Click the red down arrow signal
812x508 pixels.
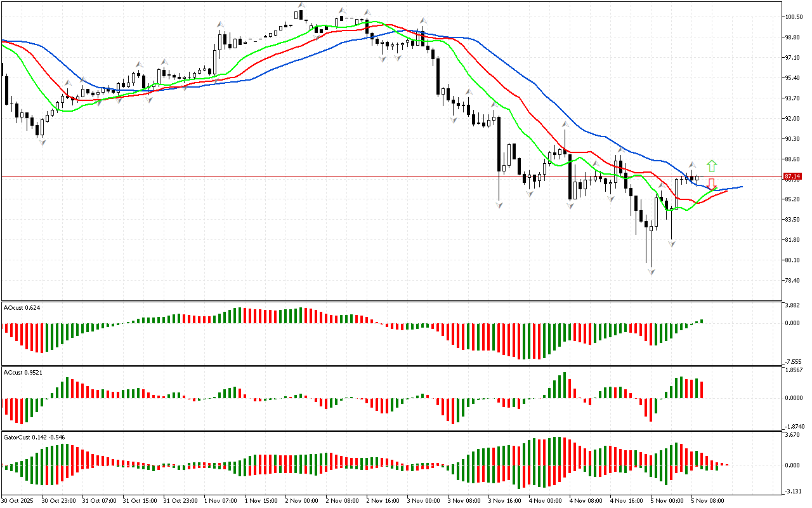point(712,184)
